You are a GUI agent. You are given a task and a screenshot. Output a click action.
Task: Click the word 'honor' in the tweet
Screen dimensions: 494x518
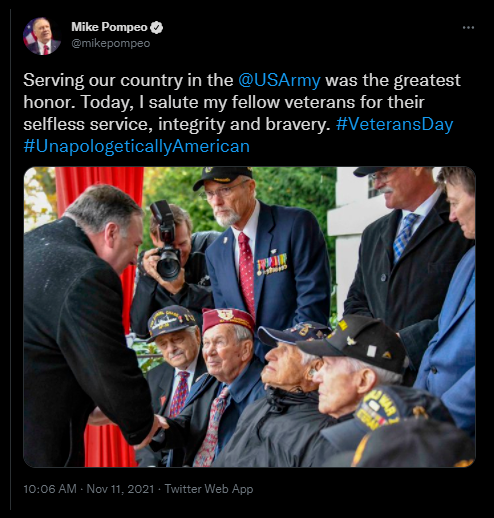[x=47, y=102]
